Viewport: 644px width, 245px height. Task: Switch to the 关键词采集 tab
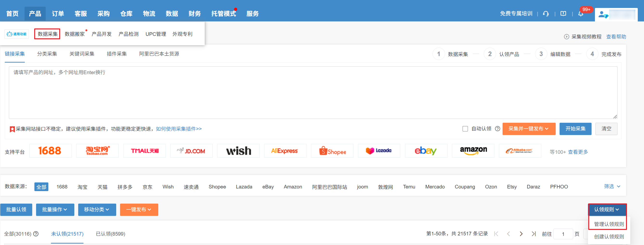point(82,54)
